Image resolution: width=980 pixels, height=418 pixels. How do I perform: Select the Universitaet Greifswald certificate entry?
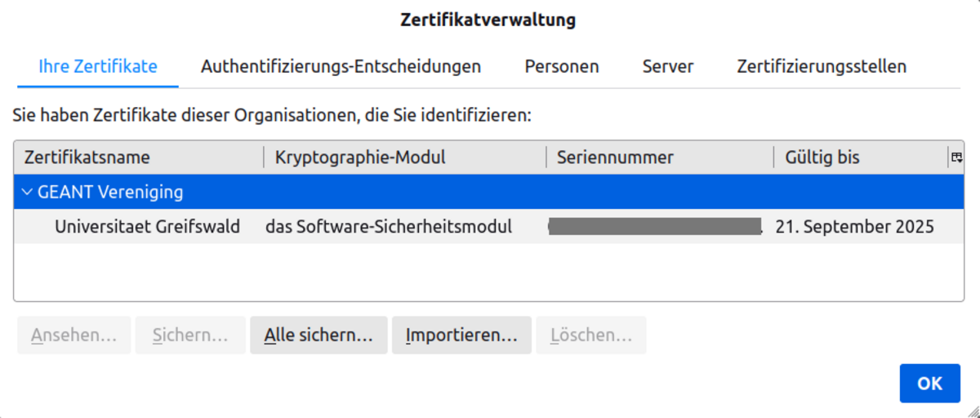pos(147,227)
